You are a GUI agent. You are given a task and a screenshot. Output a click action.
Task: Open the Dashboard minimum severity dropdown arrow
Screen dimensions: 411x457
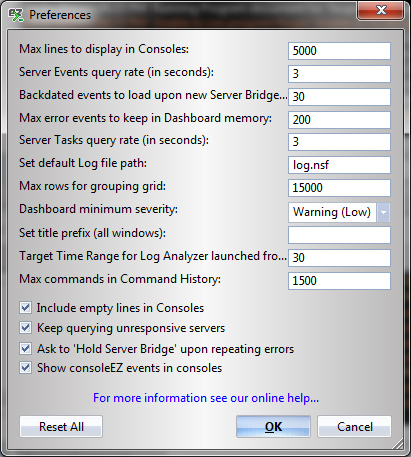click(383, 212)
